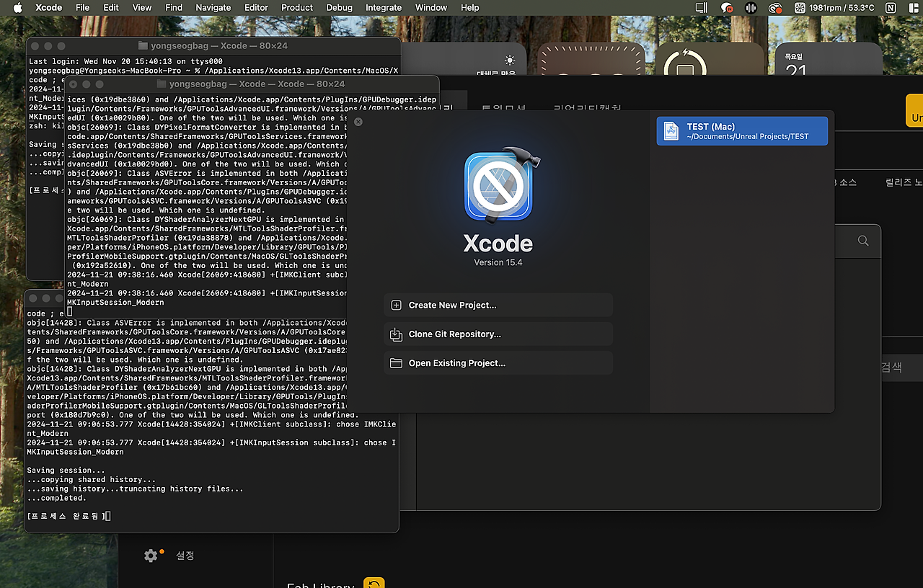Click the yellow Un button at right edge

pos(914,111)
